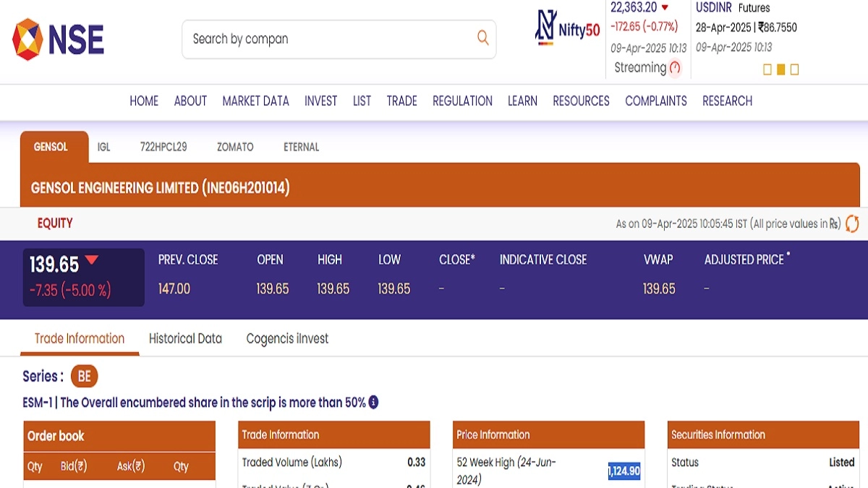Refresh the equity price data
Image resolution: width=868 pixels, height=488 pixels.
(852, 224)
